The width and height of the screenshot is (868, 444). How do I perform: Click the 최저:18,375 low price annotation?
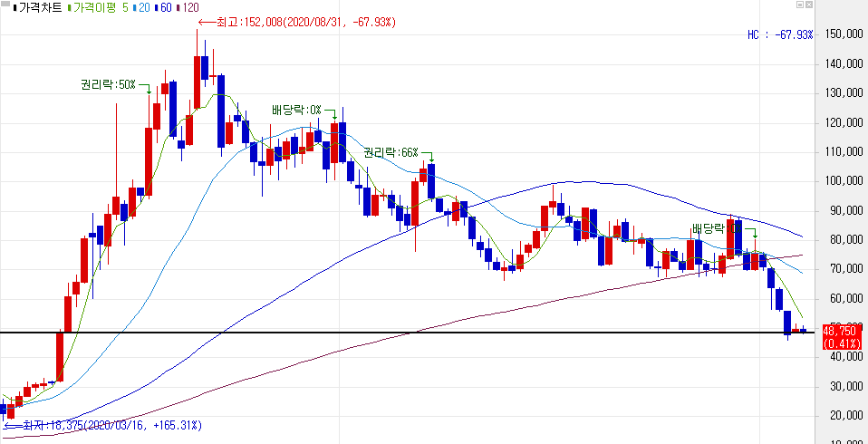pos(103,426)
